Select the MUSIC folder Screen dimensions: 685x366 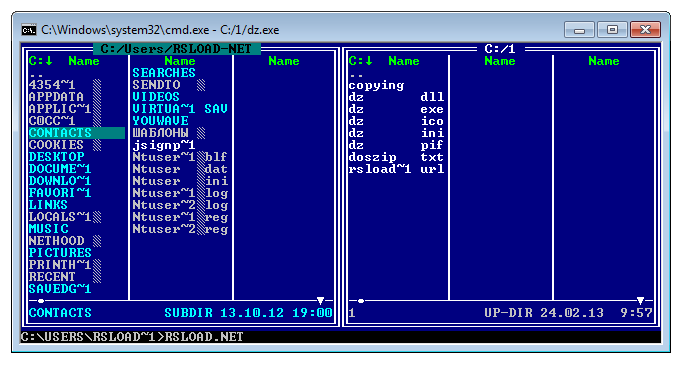tap(48, 229)
